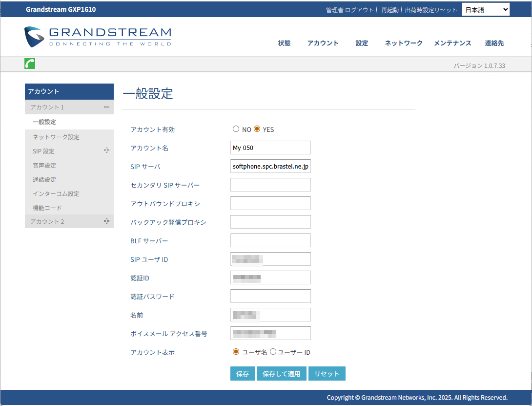Click the アカウント sidebar header

point(69,91)
